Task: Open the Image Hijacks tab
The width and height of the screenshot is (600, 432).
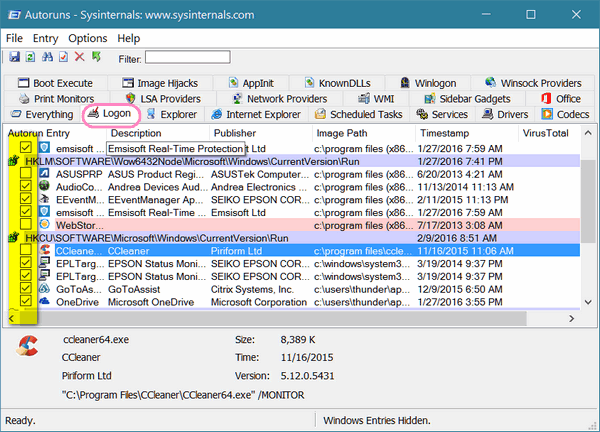Action: pyautogui.click(x=160, y=83)
